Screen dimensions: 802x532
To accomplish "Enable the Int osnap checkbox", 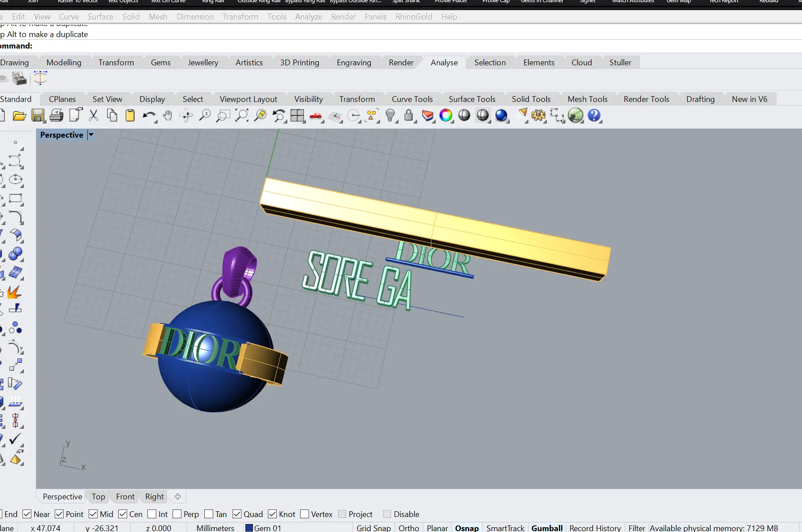I will pyautogui.click(x=152, y=514).
